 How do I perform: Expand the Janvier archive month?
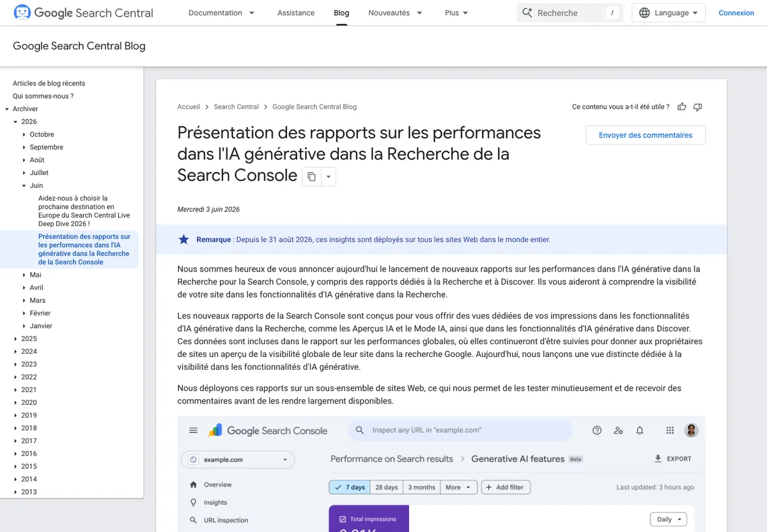[24, 326]
